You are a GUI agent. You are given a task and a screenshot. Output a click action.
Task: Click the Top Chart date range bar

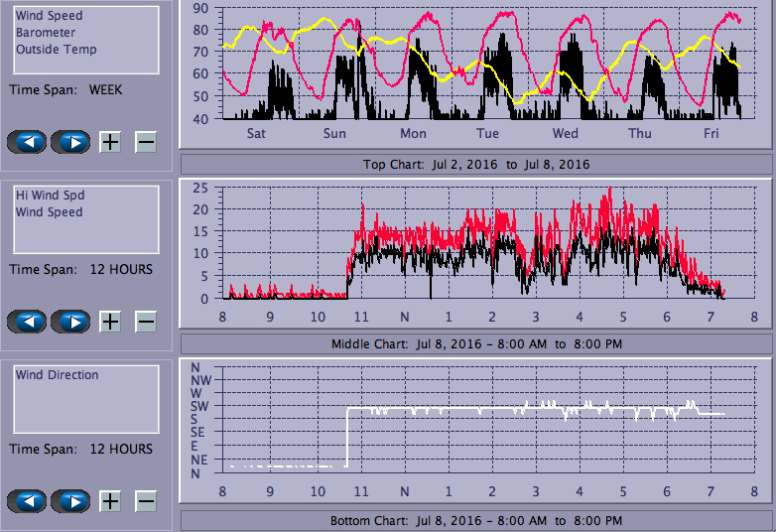point(476,165)
